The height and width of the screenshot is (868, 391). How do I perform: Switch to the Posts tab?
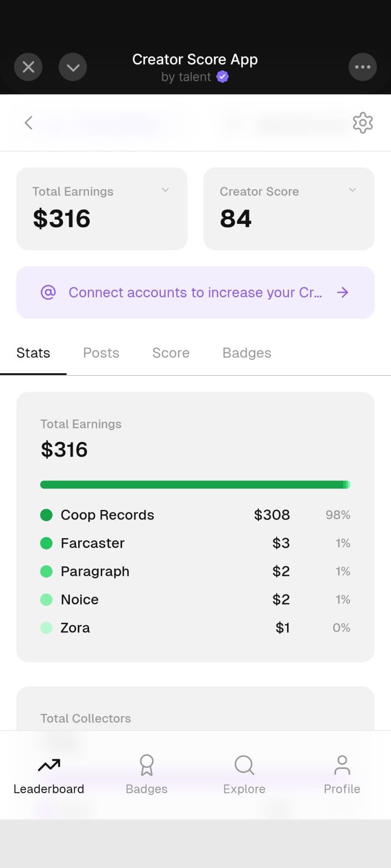[x=101, y=353]
